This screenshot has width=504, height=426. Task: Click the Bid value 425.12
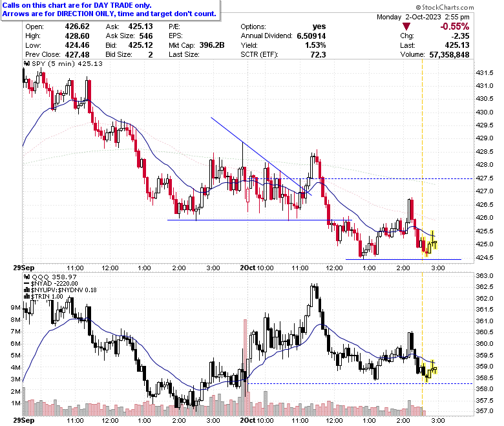[x=140, y=45]
